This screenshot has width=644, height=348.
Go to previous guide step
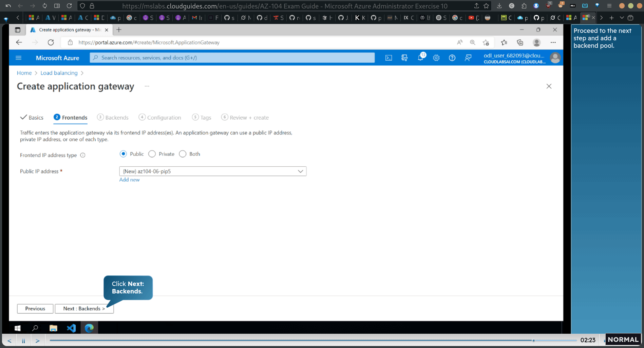(10, 341)
